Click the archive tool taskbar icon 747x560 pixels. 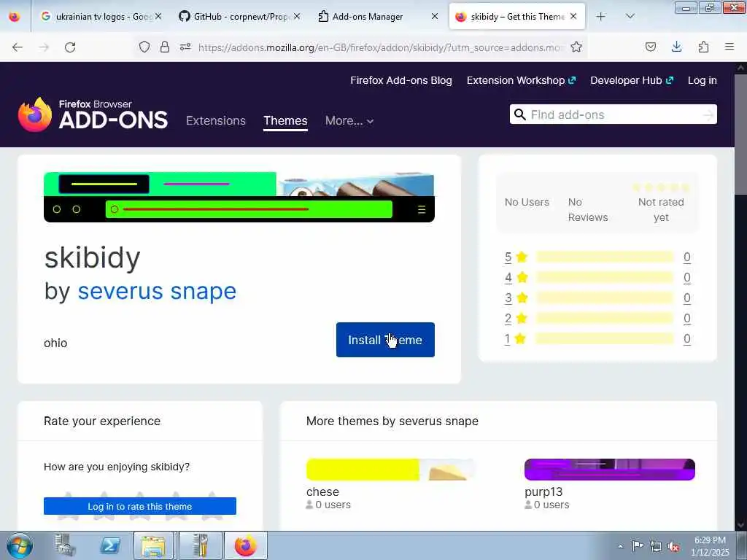point(201,545)
